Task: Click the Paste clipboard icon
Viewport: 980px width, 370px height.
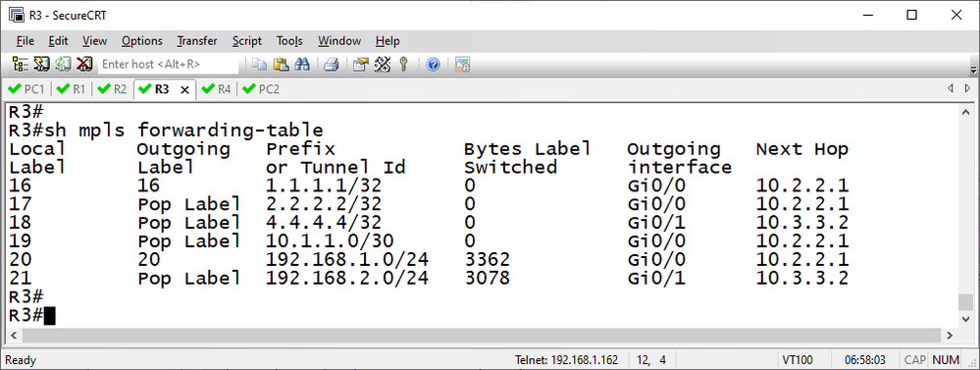Action: [x=281, y=64]
